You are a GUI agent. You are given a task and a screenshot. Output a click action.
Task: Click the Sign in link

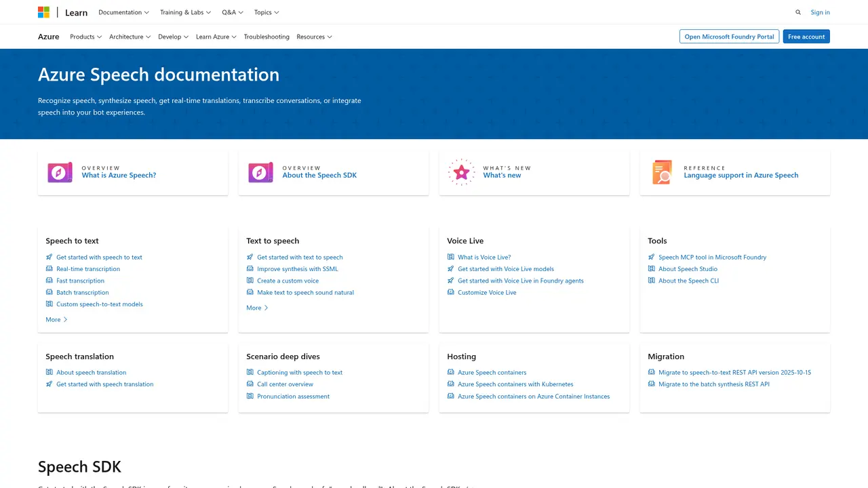click(x=820, y=12)
